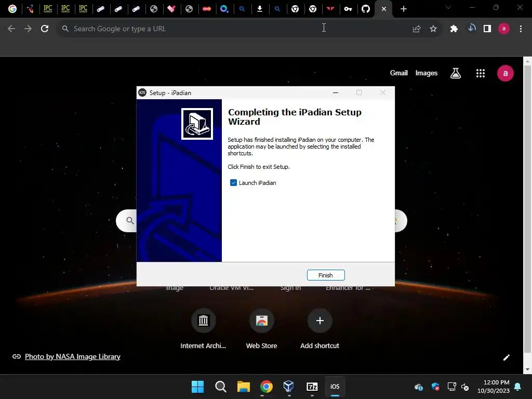Click the Chrome icon in the taskbar
This screenshot has height=399, width=532.
click(x=267, y=387)
